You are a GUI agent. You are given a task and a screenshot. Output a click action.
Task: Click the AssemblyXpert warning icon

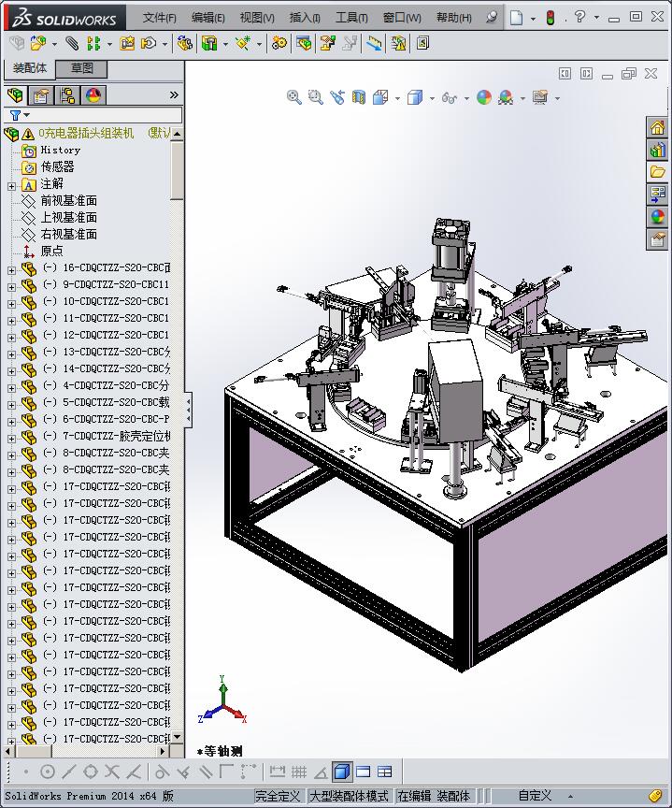tap(398, 43)
